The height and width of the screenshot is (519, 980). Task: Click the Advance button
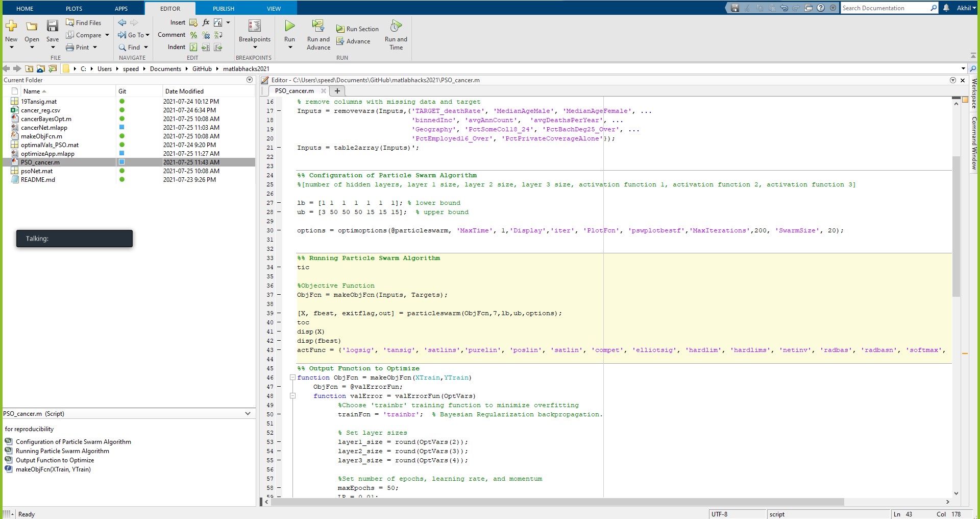click(358, 41)
